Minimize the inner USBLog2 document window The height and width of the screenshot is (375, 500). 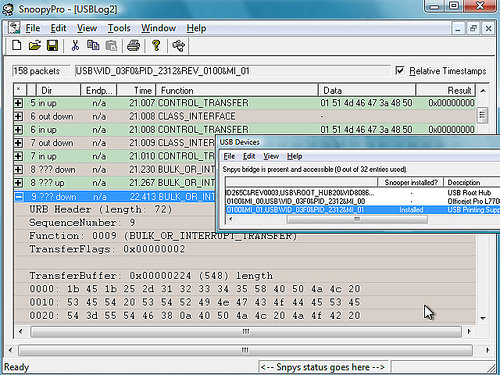click(x=458, y=28)
